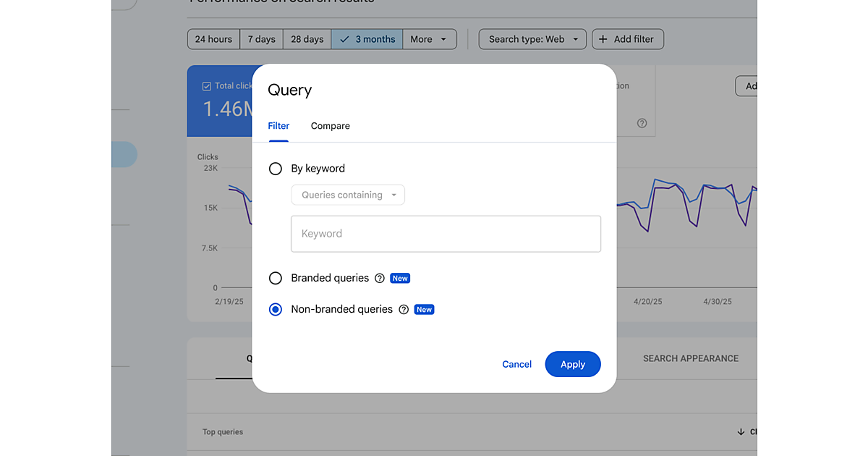The height and width of the screenshot is (456, 868).
Task: Open the Search type: Web dropdown
Action: (x=532, y=39)
